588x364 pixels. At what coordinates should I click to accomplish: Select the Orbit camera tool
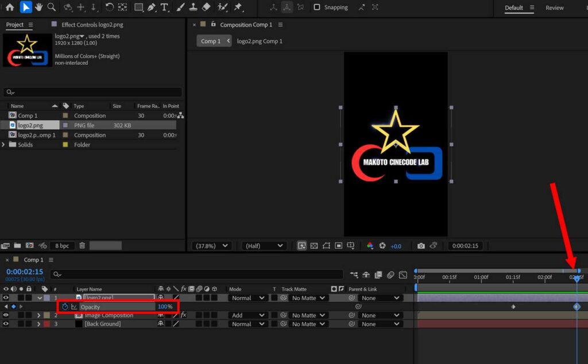pos(68,7)
